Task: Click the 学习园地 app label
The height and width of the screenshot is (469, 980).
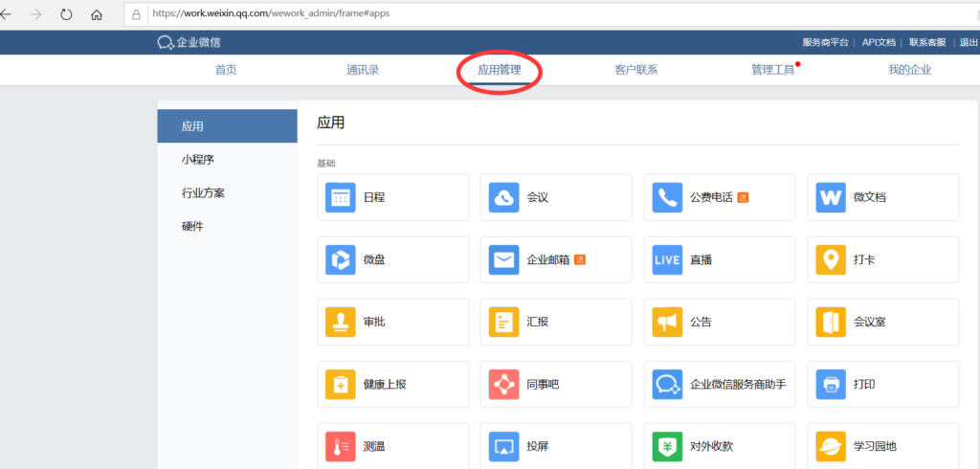Action: point(875,446)
